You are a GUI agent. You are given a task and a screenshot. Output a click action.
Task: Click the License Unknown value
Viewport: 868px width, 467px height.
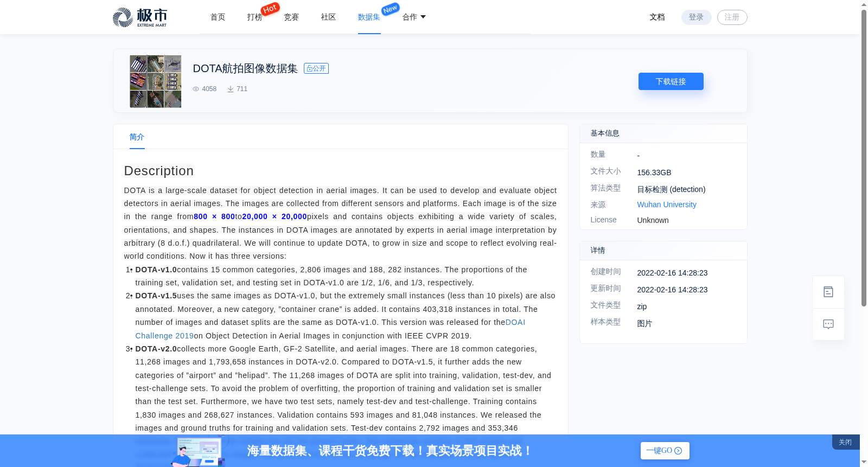pyautogui.click(x=653, y=220)
